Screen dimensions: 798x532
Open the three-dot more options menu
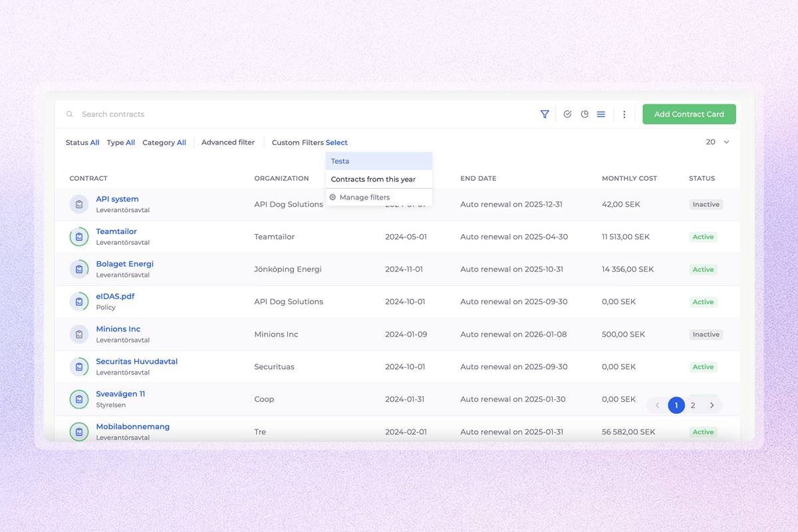pyautogui.click(x=624, y=114)
